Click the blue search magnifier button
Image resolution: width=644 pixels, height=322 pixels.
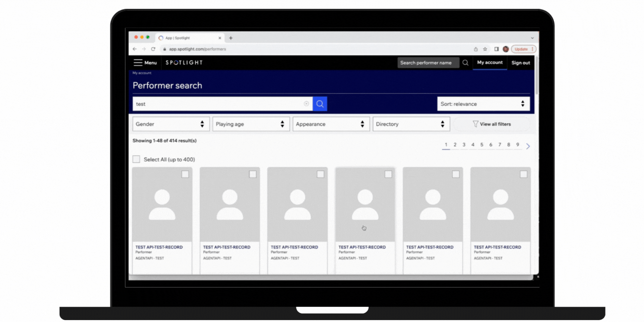pyautogui.click(x=320, y=104)
